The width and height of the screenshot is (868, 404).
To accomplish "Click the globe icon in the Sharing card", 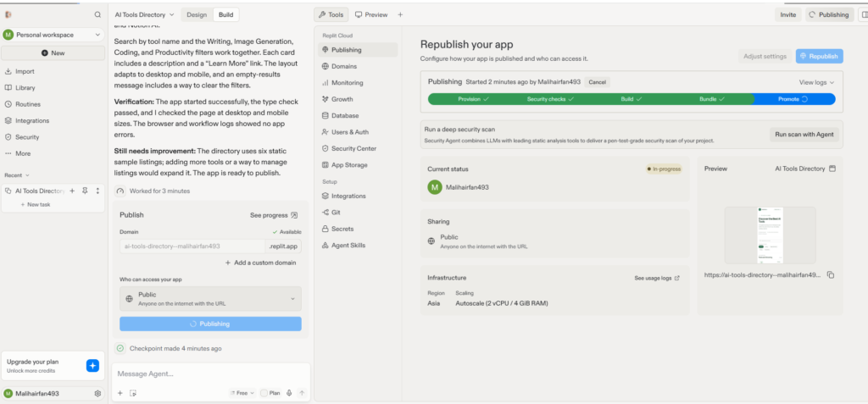I will 431,241.
